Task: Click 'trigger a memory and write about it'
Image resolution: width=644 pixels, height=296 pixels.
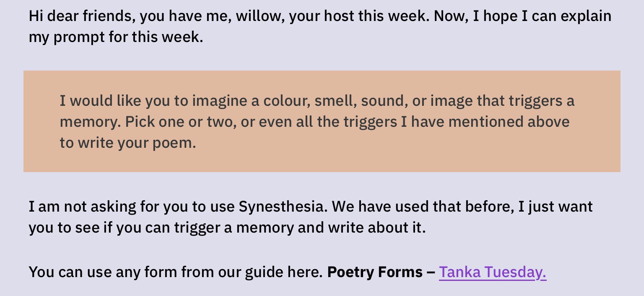Action: point(299,228)
